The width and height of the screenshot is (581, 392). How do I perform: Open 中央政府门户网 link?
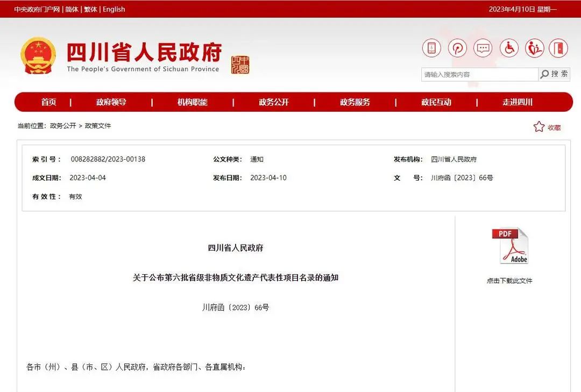[37, 9]
